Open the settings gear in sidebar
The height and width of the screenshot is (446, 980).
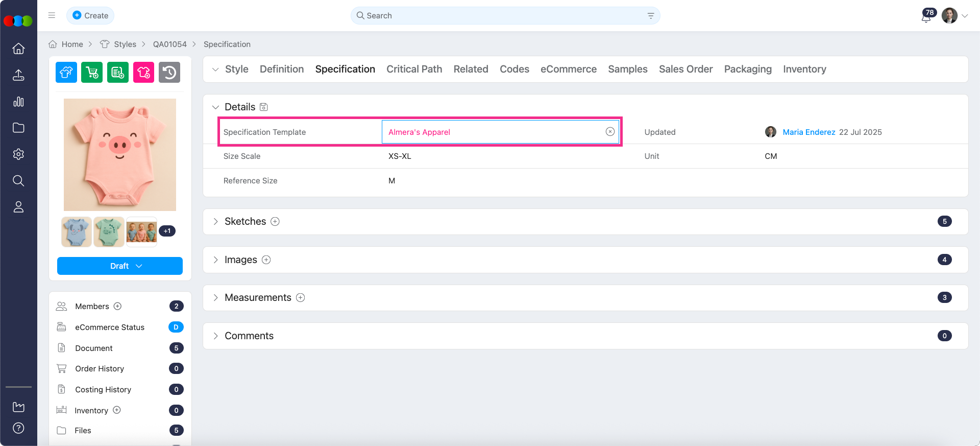point(18,154)
